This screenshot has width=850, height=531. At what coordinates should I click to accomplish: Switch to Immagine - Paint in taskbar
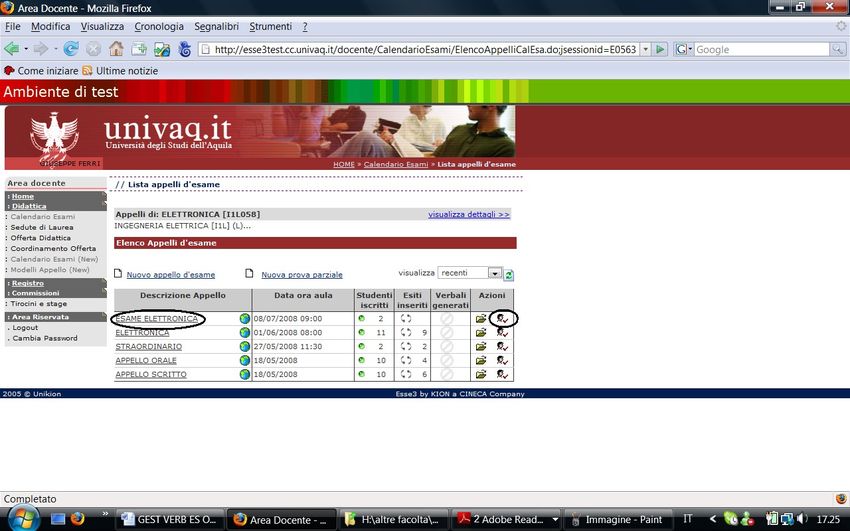[x=617, y=519]
